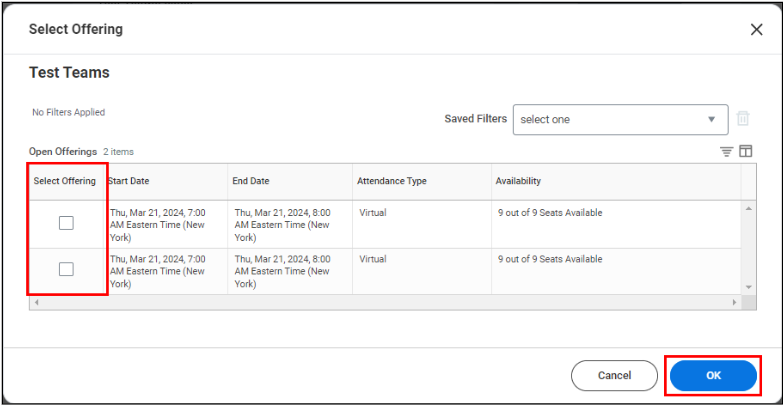Click the Attendance Type column header
The height and width of the screenshot is (405, 783).
coord(392,181)
